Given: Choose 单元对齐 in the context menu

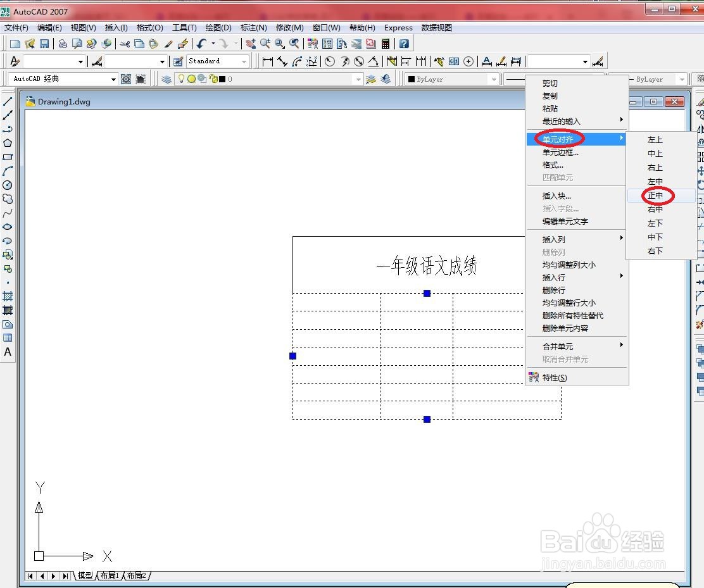Looking at the screenshot, I should (x=576, y=139).
